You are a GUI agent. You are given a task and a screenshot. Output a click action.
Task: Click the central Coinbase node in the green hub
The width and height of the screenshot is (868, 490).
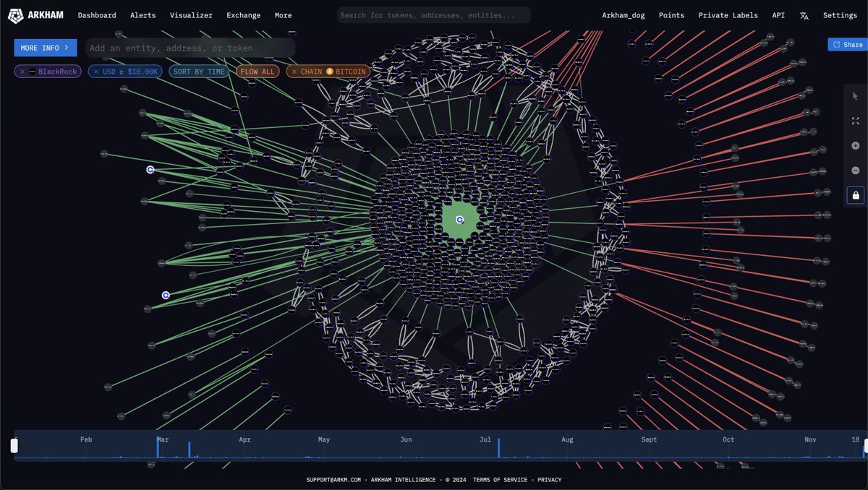(x=460, y=219)
